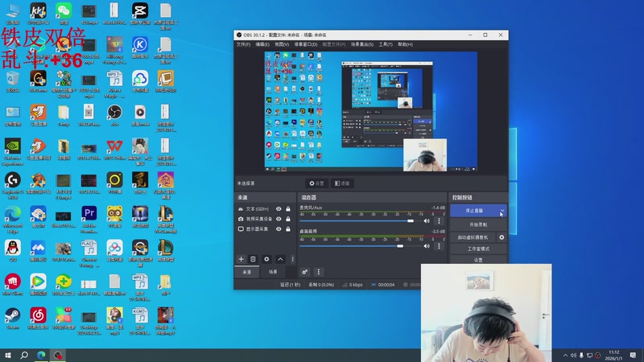
Task: Open the 停靠窗口(D) menu
Action: (x=306, y=44)
